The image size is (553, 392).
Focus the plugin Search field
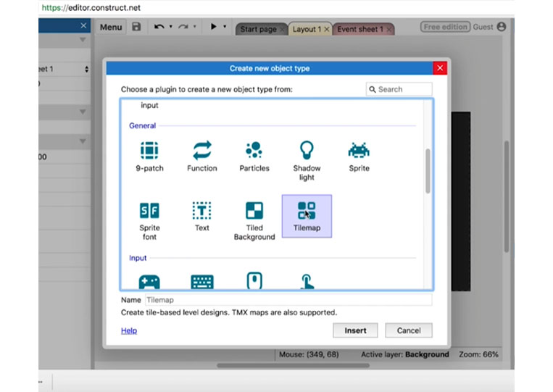pyautogui.click(x=399, y=89)
